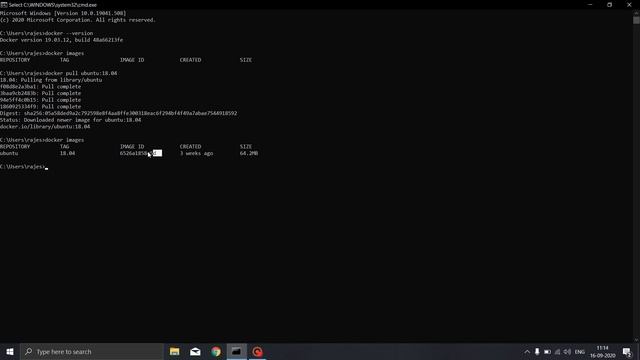The height and width of the screenshot is (360, 640).
Task: Close the Command Prompt window
Action: click(x=629, y=5)
